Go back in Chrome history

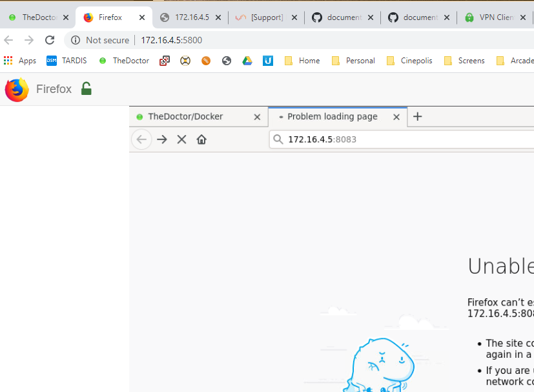click(8, 40)
